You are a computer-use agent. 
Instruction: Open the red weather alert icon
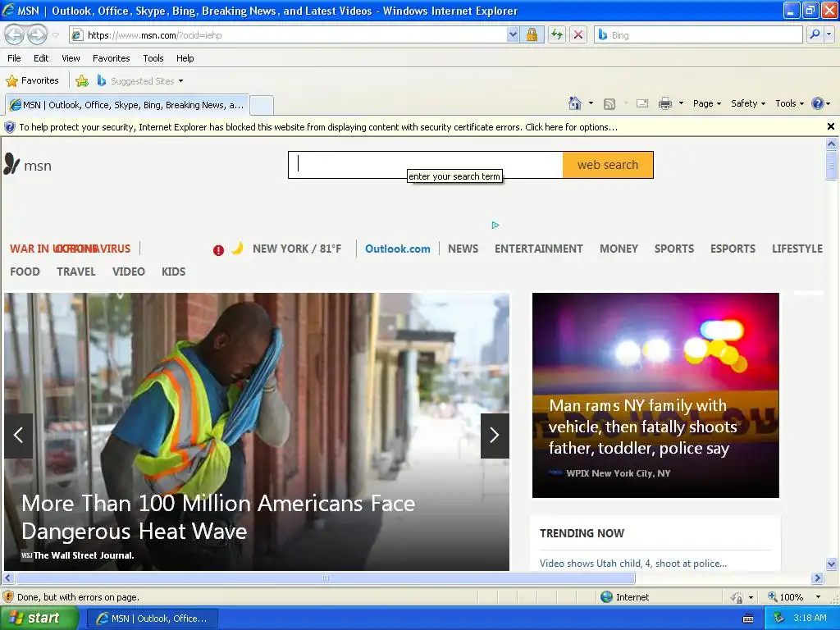218,250
